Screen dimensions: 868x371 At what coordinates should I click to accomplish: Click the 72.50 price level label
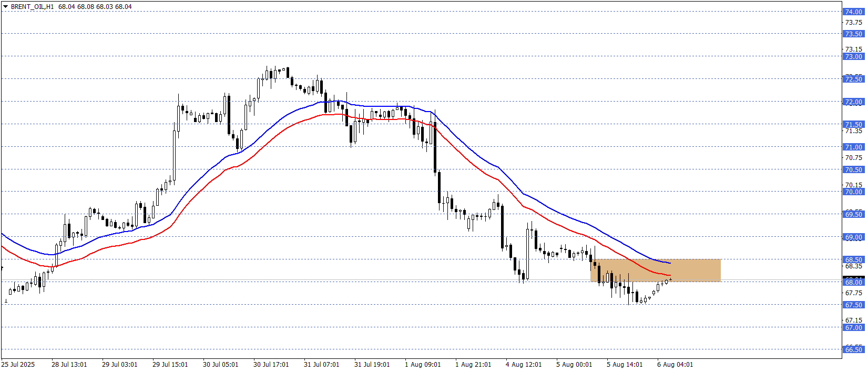[x=853, y=79]
